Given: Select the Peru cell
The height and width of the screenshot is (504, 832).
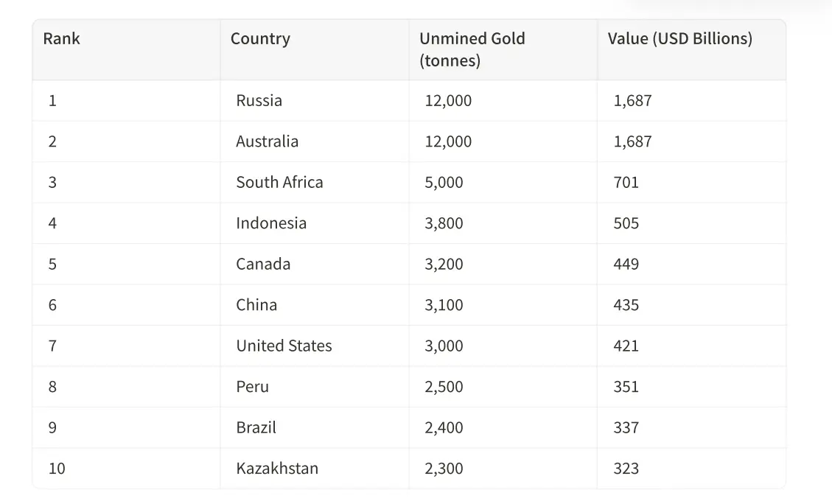Looking at the screenshot, I should [x=252, y=387].
